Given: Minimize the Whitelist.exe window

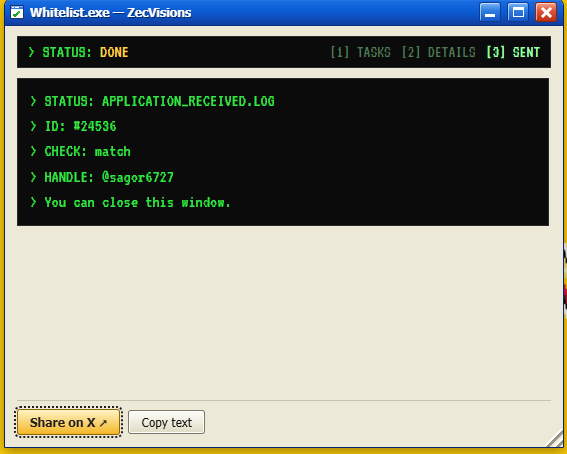Looking at the screenshot, I should tap(490, 12).
